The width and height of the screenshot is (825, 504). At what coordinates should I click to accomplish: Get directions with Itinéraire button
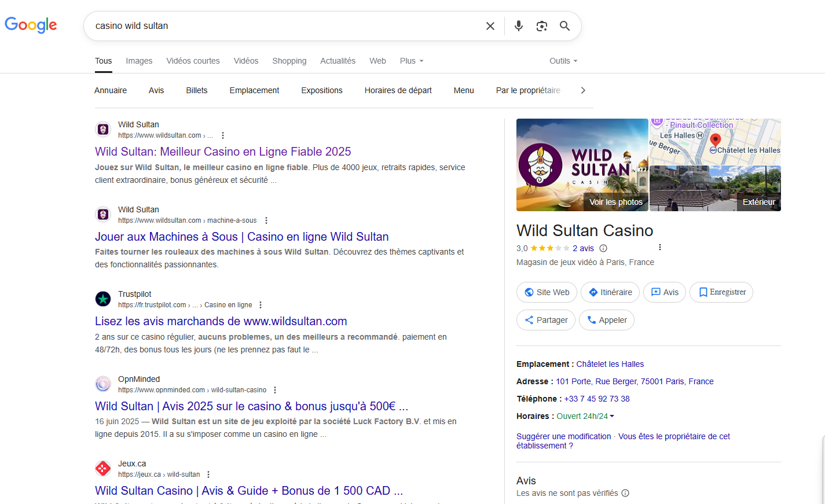click(x=610, y=292)
